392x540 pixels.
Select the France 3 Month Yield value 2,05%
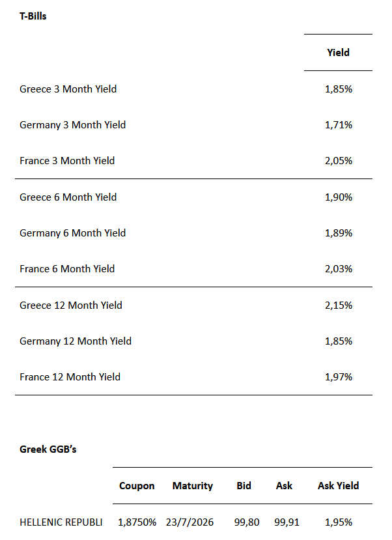(x=338, y=161)
